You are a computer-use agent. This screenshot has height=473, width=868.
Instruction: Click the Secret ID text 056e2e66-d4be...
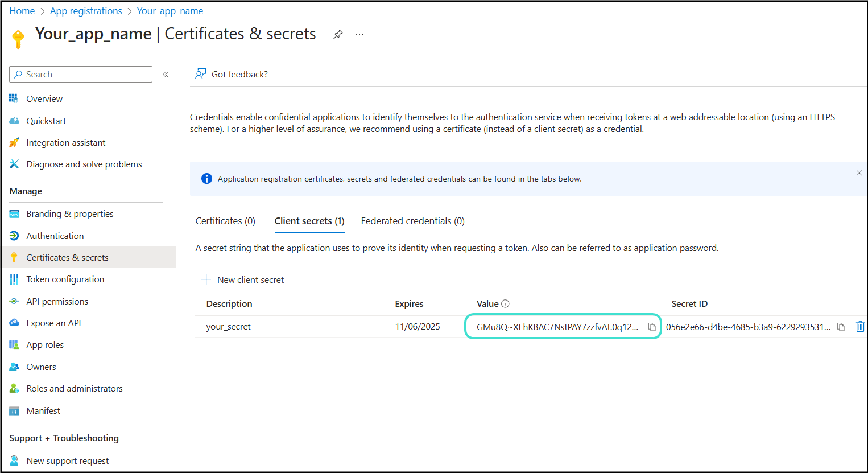tap(748, 327)
